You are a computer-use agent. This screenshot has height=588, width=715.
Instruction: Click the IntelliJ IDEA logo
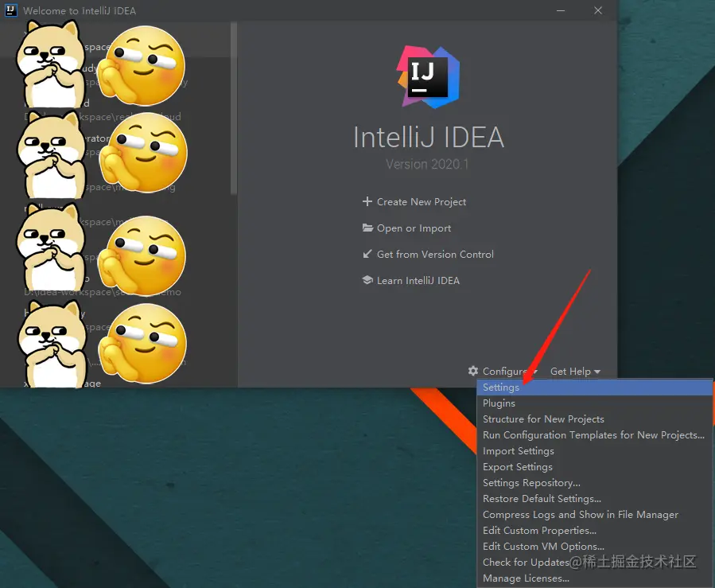pyautogui.click(x=428, y=76)
